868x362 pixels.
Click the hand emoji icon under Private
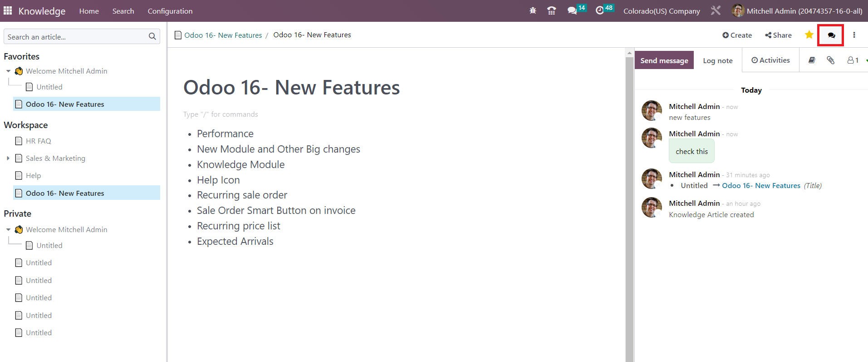[19, 229]
